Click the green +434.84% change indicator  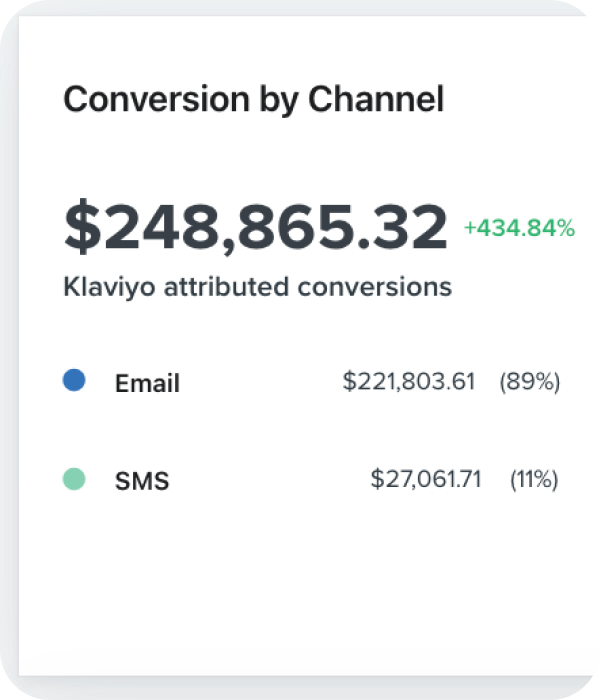click(518, 229)
